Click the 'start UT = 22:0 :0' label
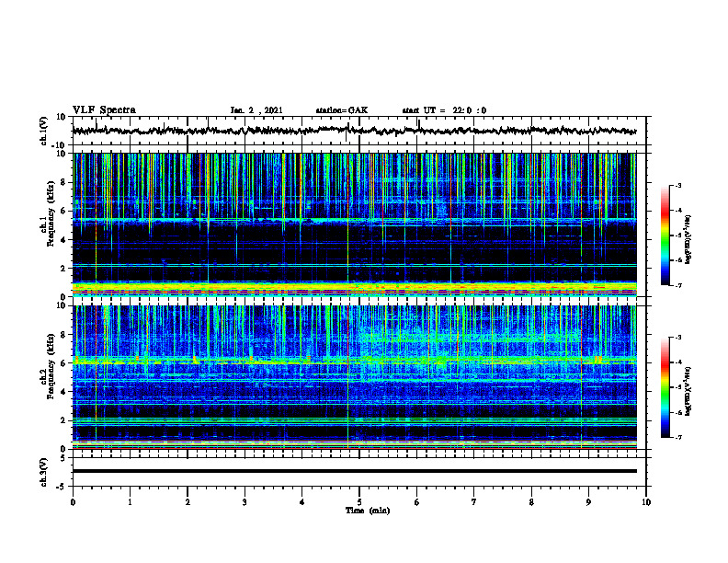The image size is (728, 563). point(444,110)
